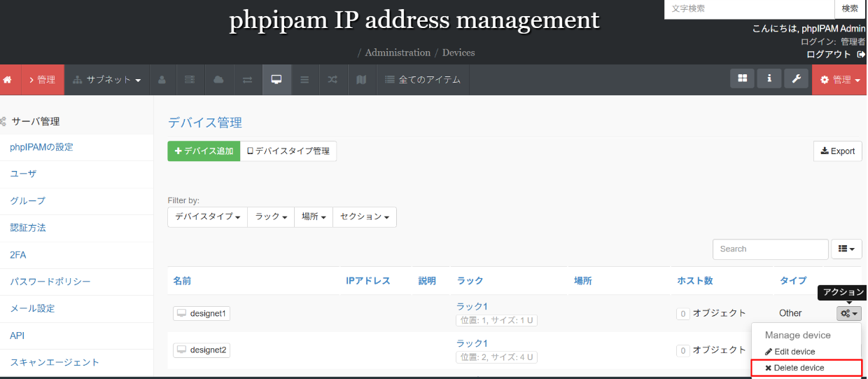Open the NAT exchange-arrows icon
Screen dimensions: 868x379
point(247,80)
